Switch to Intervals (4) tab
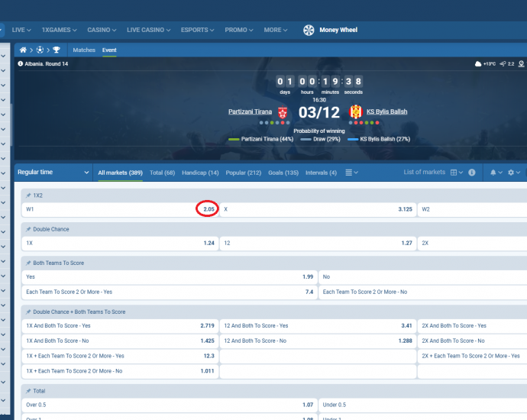 tap(321, 173)
